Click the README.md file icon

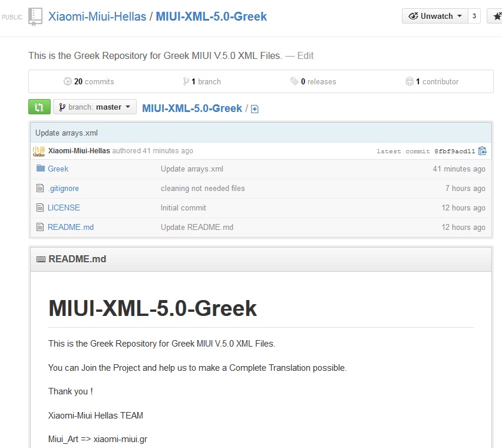pyautogui.click(x=41, y=227)
